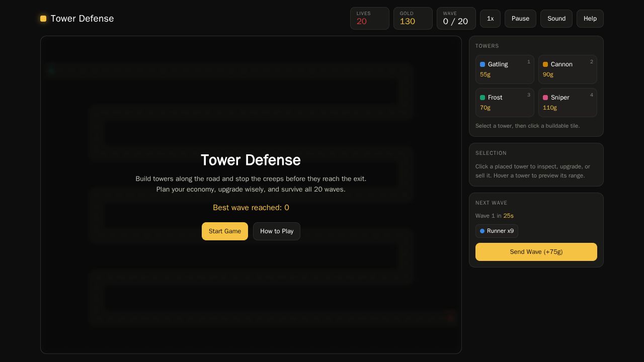644x362 pixels.
Task: Click the SELECTION panel heading
Action: coord(491,153)
